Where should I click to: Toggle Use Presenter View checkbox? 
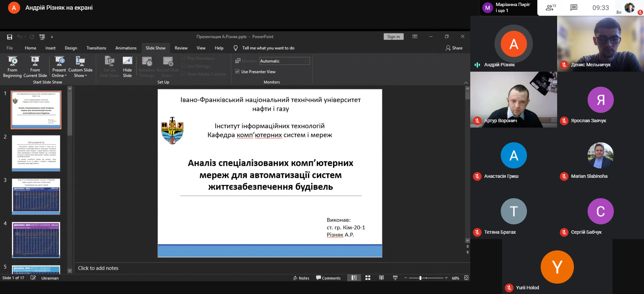[x=237, y=72]
